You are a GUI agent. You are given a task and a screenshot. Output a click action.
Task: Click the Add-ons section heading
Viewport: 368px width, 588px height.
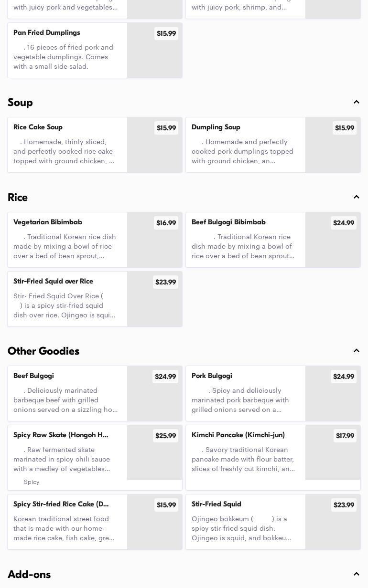click(29, 574)
